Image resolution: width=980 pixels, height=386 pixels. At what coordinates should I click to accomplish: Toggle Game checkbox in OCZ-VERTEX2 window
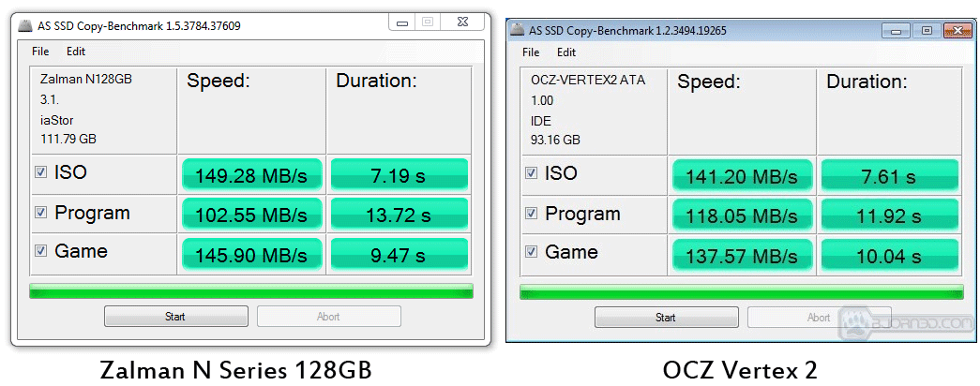click(531, 252)
